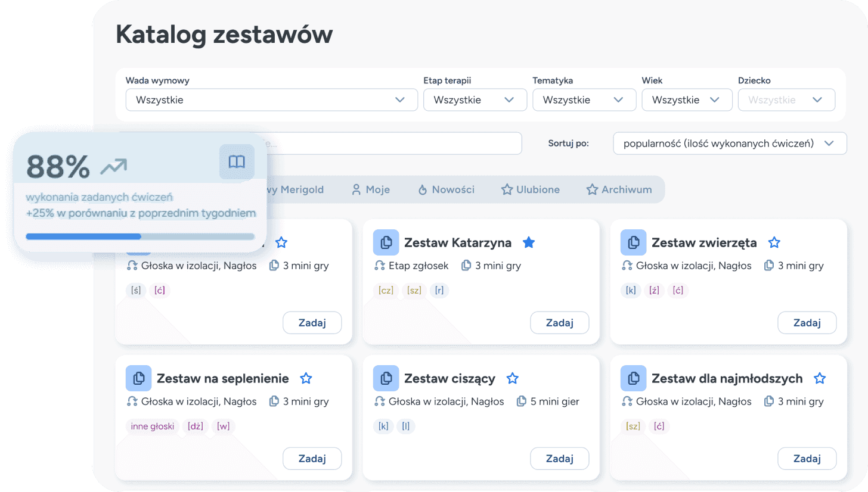Unfavorite Zestaw Katarzyna via filled star
The height and width of the screenshot is (492, 868).
pos(529,242)
